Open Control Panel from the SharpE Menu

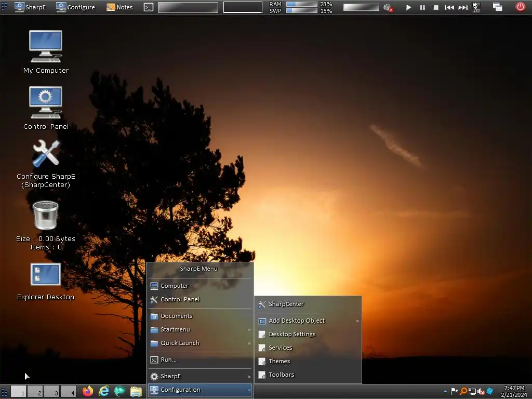200,299
